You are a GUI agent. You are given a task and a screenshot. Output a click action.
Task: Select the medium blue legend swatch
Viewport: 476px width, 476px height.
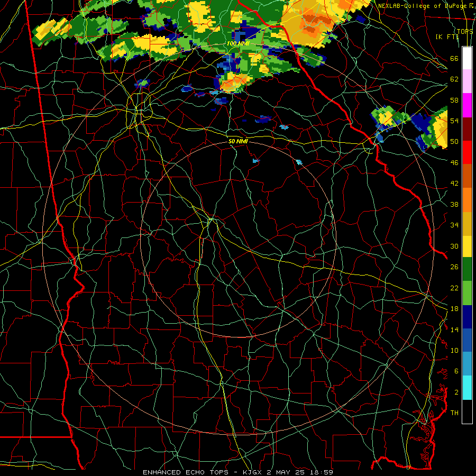pyautogui.click(x=467, y=340)
